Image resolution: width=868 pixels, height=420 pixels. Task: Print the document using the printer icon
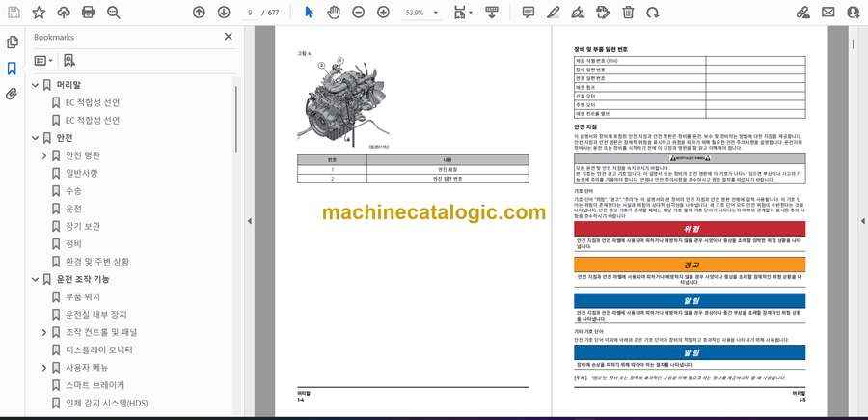point(89,13)
